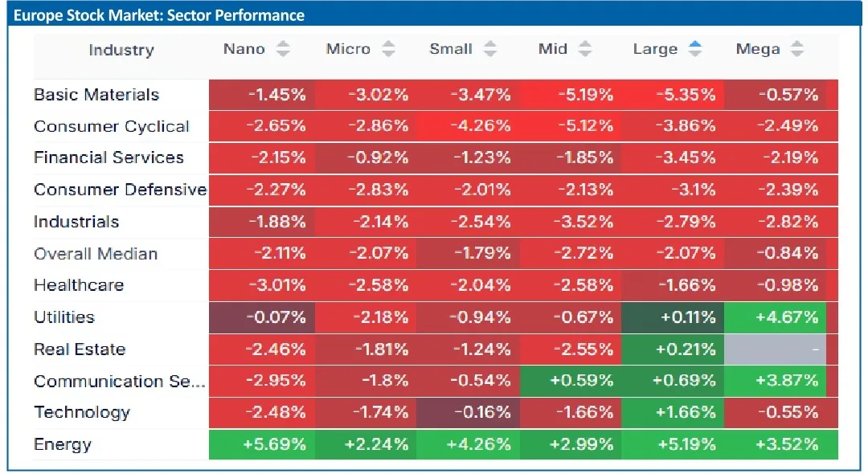Select Utilities Mega +4.67% cell
Image resolution: width=868 pixels, height=474 pixels.
click(776, 317)
